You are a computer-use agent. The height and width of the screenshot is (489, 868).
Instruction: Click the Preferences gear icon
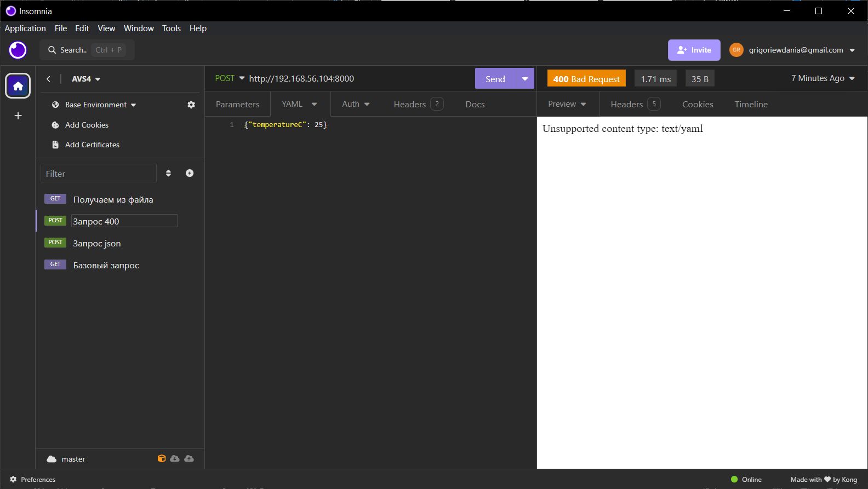(x=13, y=479)
